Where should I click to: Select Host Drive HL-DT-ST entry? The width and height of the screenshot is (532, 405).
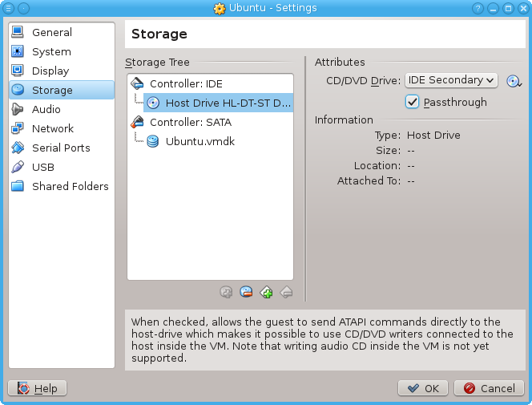click(218, 103)
